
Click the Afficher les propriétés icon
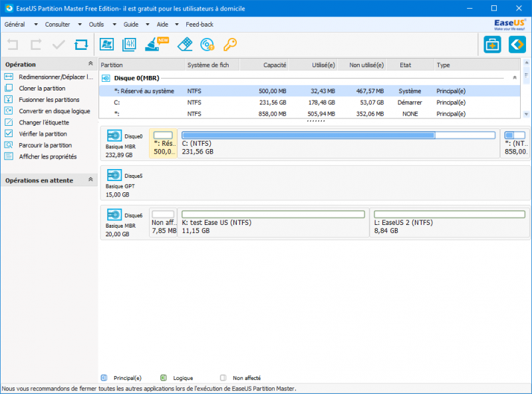9,156
